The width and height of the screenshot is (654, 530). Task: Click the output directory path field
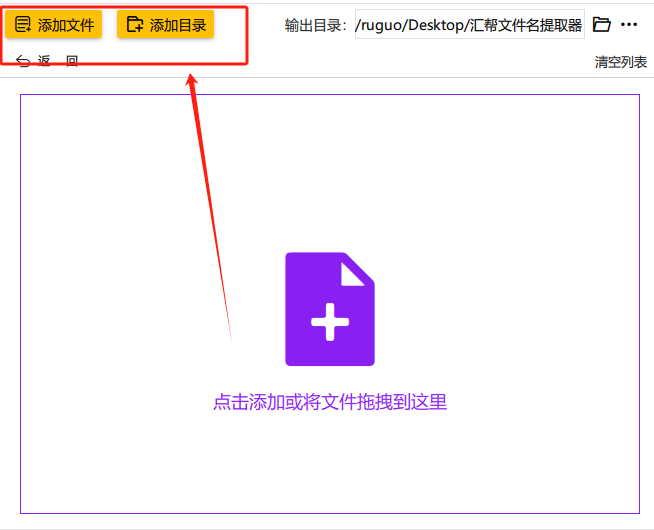pyautogui.click(x=470, y=25)
